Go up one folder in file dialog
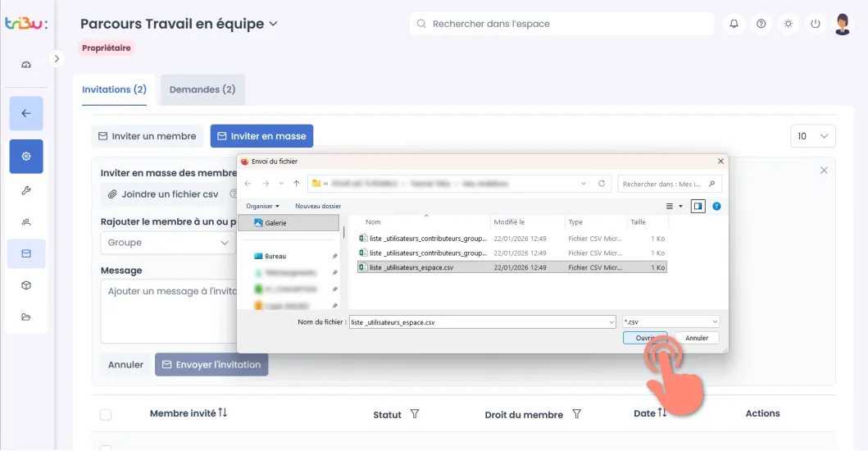Screen dimensions: 868x451 [x=297, y=184]
